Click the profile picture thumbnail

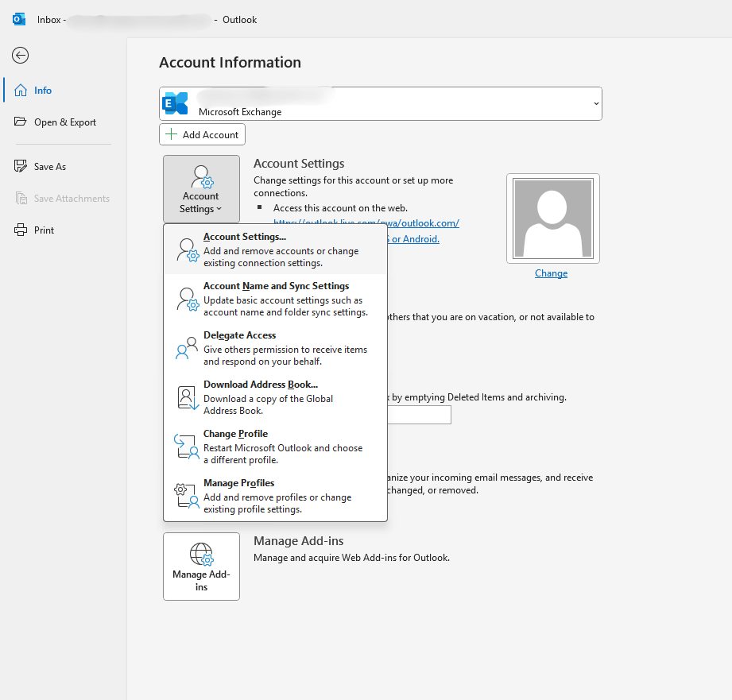[552, 218]
